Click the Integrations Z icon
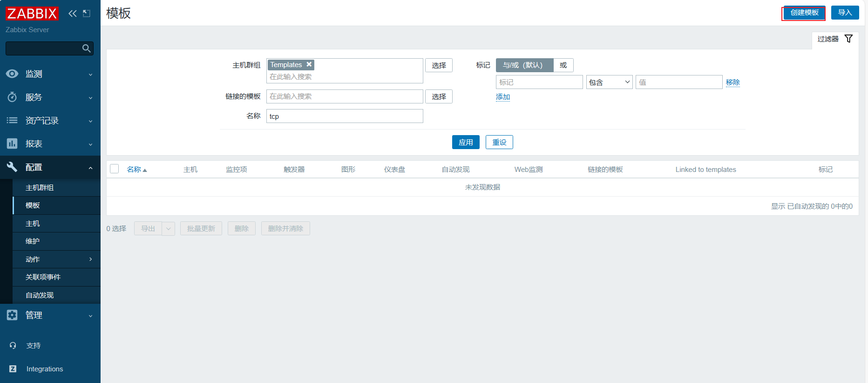Screen dimensions: 868x383 [13, 369]
